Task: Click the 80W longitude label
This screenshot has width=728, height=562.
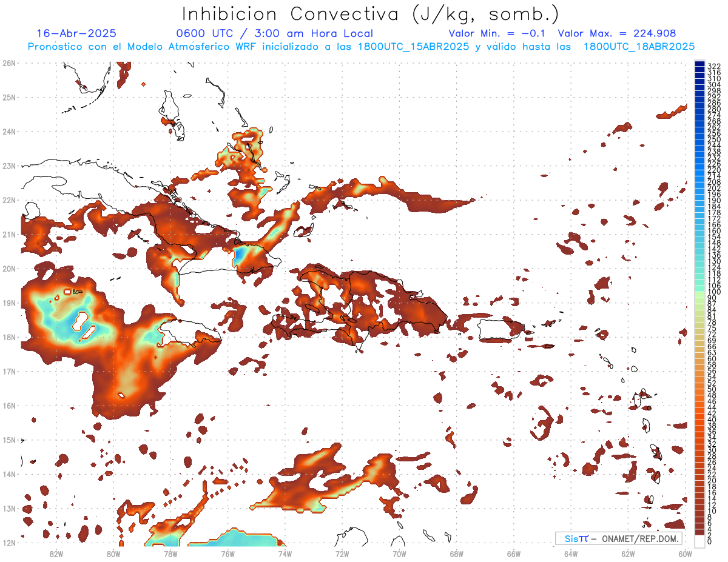Action: [113, 554]
